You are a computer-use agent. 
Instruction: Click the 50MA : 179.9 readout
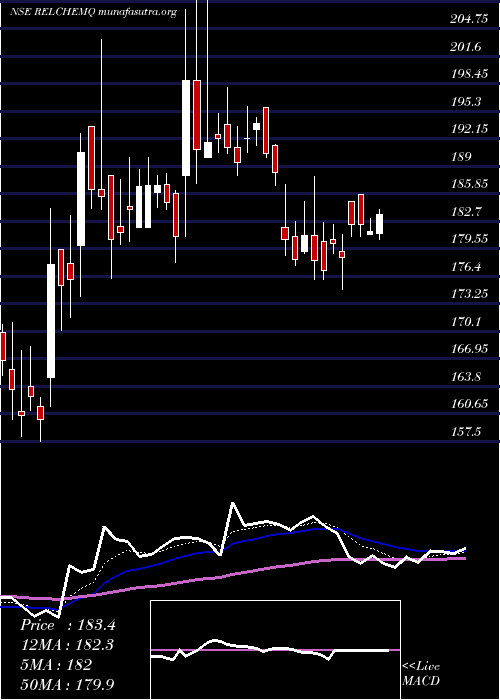[67, 684]
